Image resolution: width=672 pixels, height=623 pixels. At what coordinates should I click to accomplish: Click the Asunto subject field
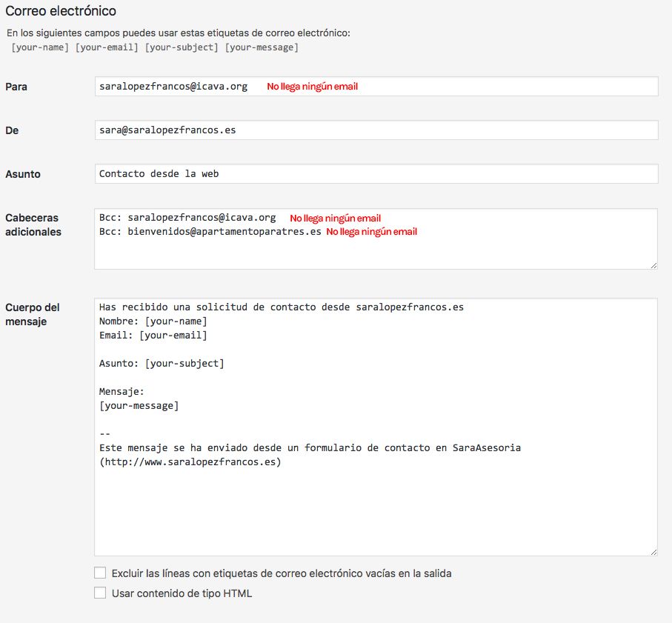[376, 174]
